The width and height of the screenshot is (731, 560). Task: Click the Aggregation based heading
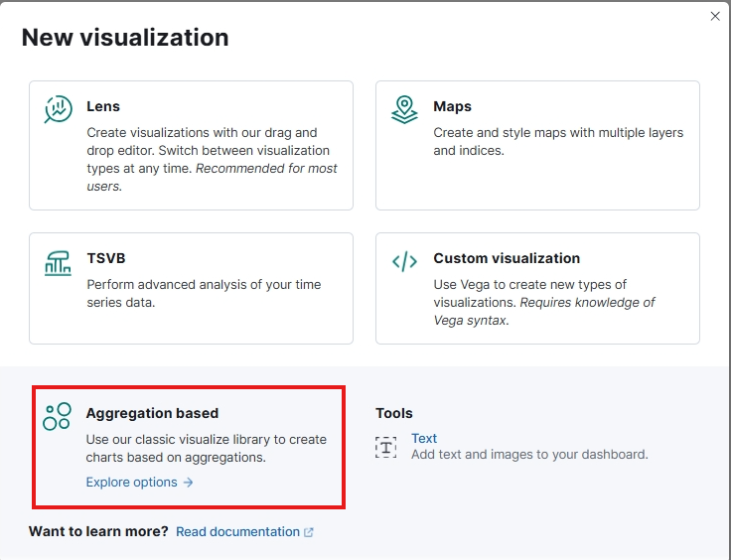point(152,413)
